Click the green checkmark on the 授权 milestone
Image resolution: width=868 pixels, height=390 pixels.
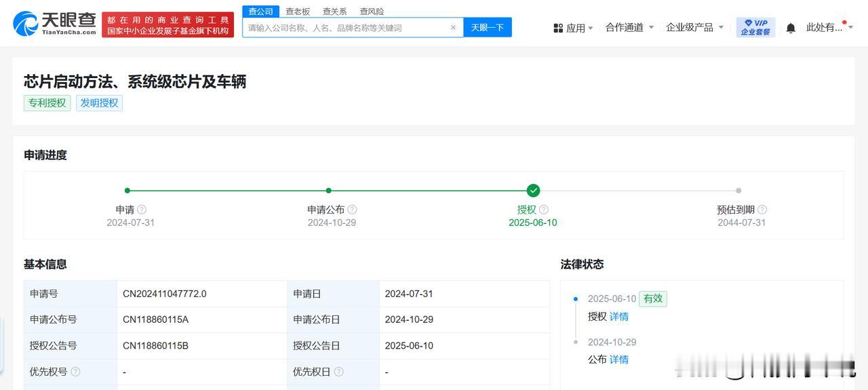pyautogui.click(x=534, y=191)
